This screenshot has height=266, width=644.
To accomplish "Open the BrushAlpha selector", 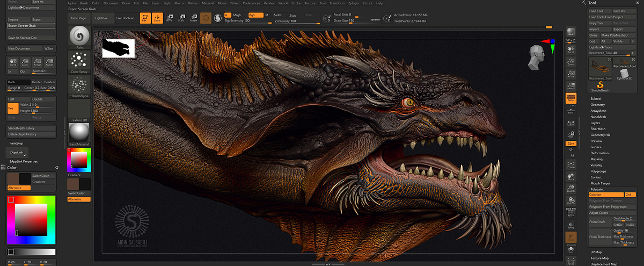I will (79, 87).
